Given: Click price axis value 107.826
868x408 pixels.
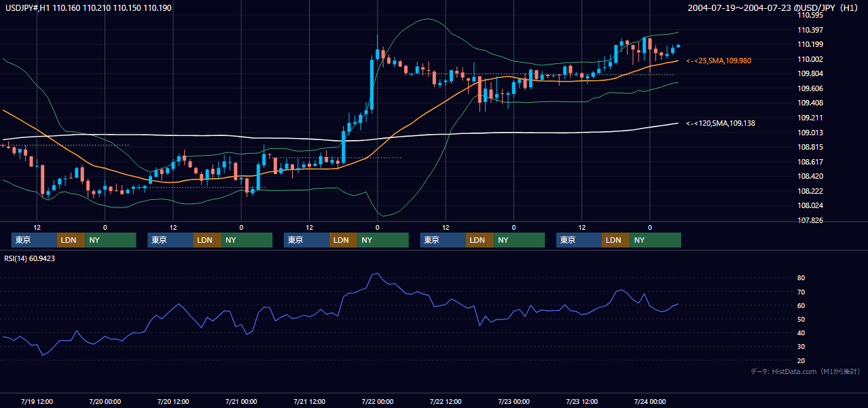Looking at the screenshot, I should coord(810,220).
